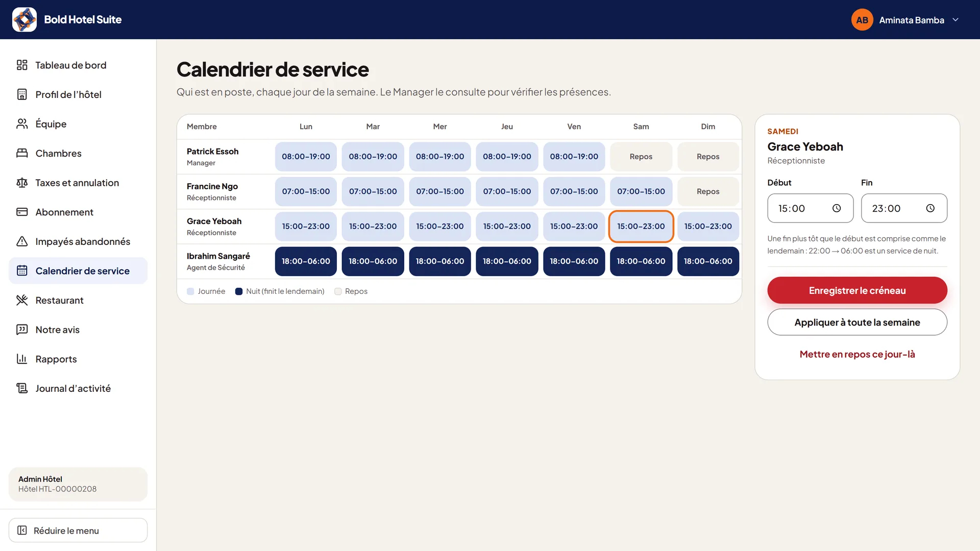This screenshot has width=980, height=551.
Task: Click the collapse panel icon in Réduire le menu
Action: [x=22, y=531]
